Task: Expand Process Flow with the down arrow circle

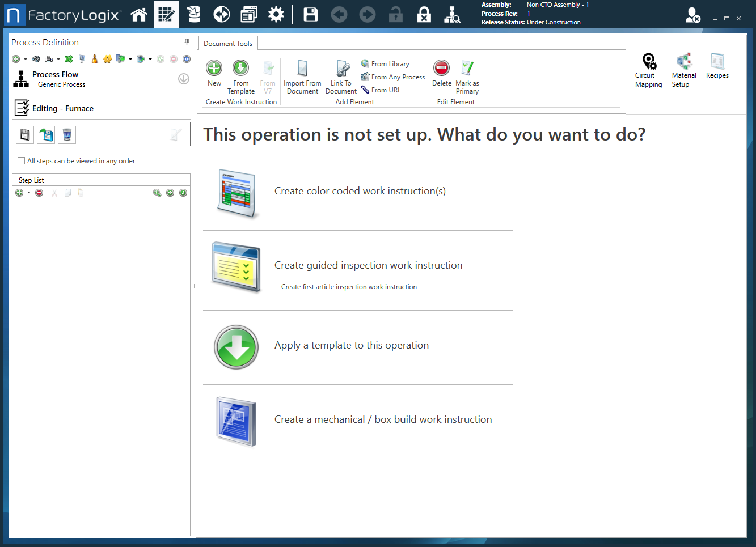Action: point(183,79)
